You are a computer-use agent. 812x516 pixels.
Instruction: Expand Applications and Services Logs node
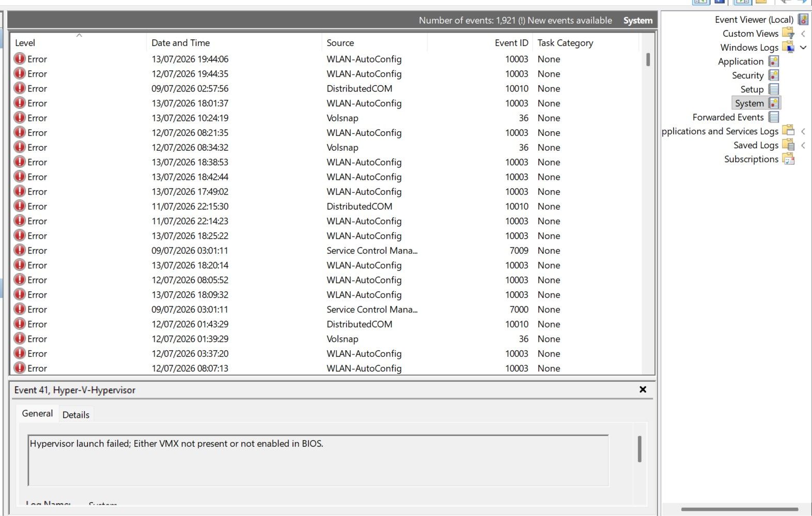(x=803, y=131)
